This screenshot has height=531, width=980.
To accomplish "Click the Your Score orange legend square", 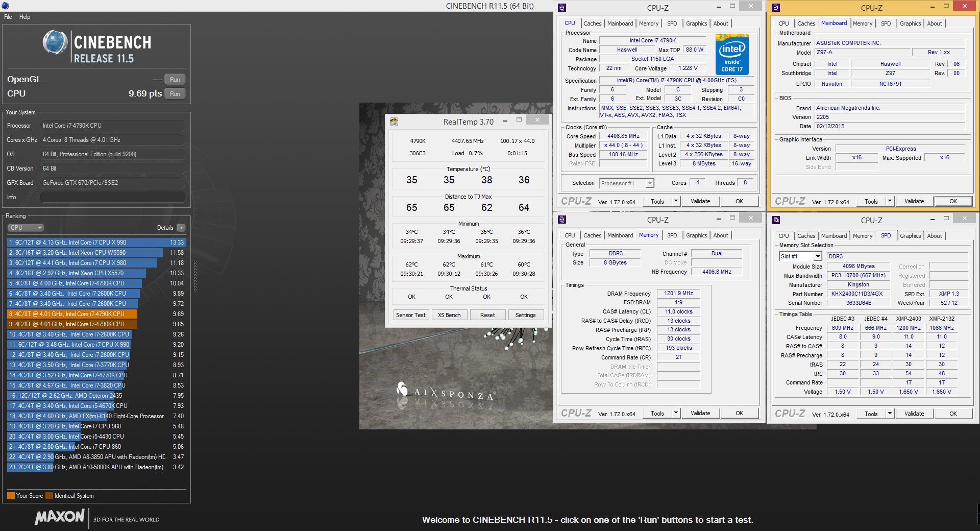I will pyautogui.click(x=11, y=496).
